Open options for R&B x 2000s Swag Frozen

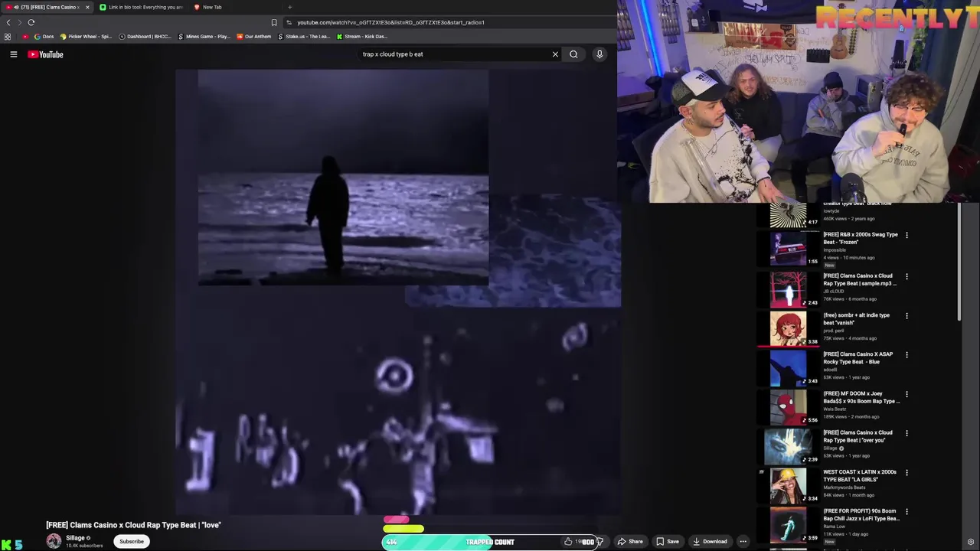tap(906, 235)
